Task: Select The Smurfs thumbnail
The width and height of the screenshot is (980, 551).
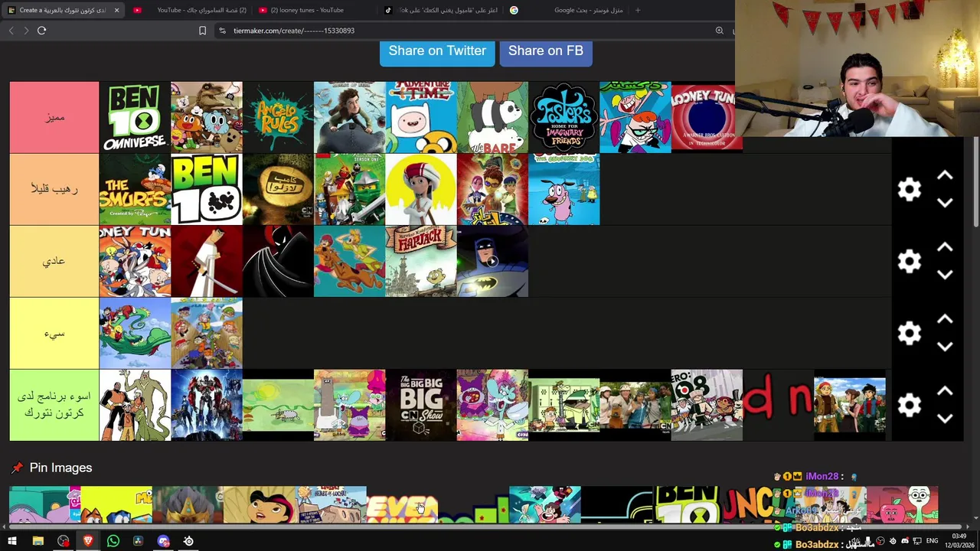Action: (x=135, y=189)
